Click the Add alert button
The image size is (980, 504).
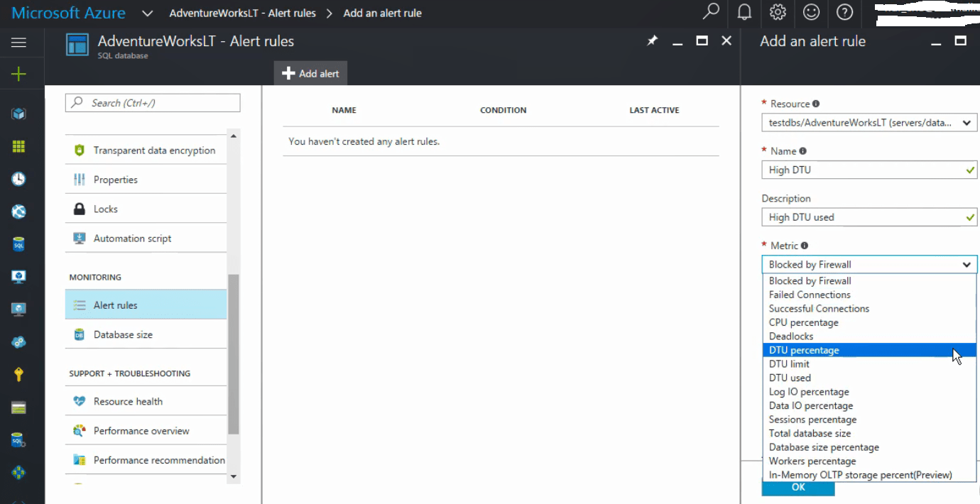310,73
